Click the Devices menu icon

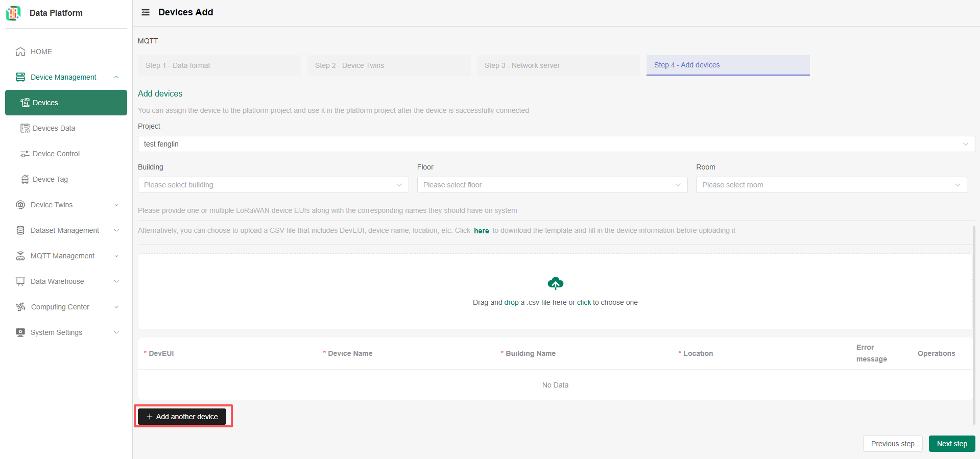tap(25, 103)
